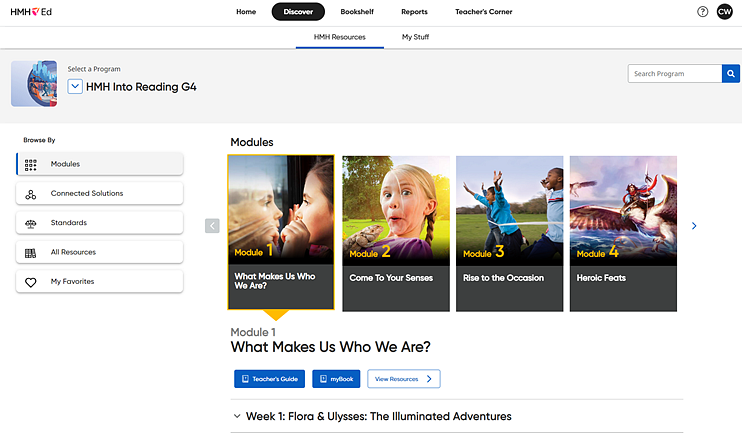This screenshot has width=742, height=435.
Task: Click View Resources
Action: (x=404, y=379)
